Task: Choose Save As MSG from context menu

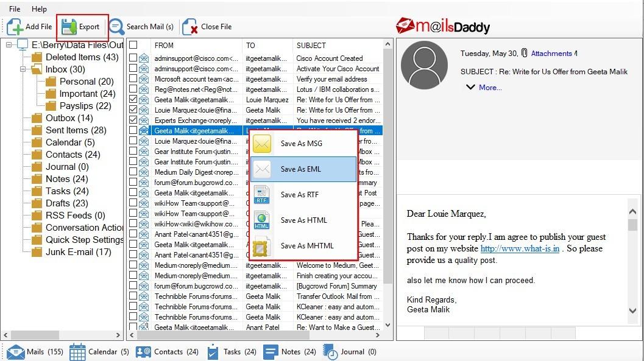Action: (303, 144)
